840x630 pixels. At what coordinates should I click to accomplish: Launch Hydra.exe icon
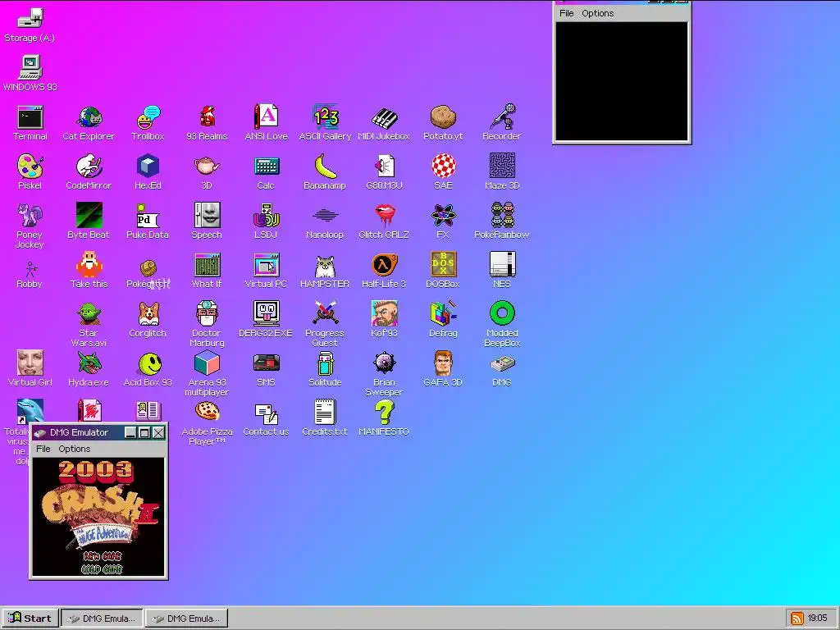89,370
